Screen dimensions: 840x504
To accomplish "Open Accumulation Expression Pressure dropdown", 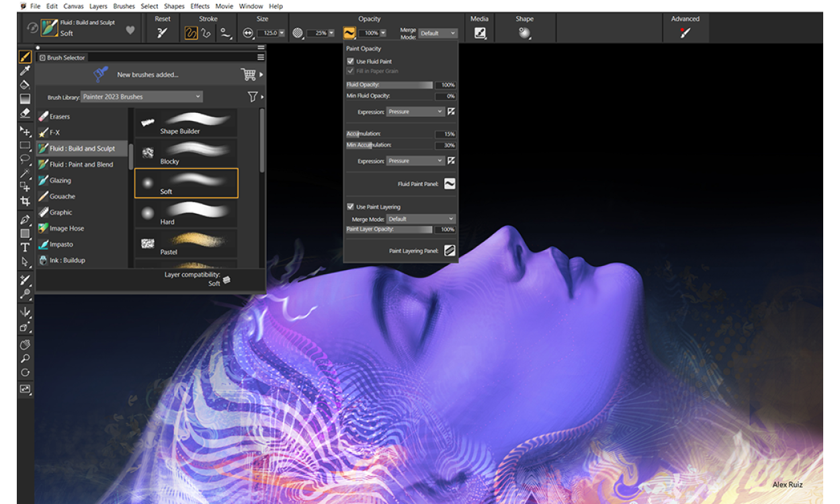I will coord(415,161).
